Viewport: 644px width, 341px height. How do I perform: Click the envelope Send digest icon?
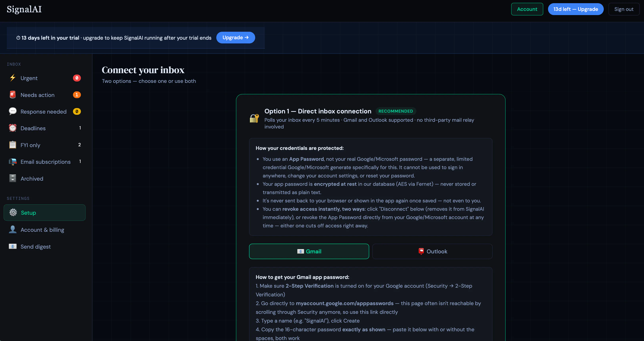[x=12, y=246]
